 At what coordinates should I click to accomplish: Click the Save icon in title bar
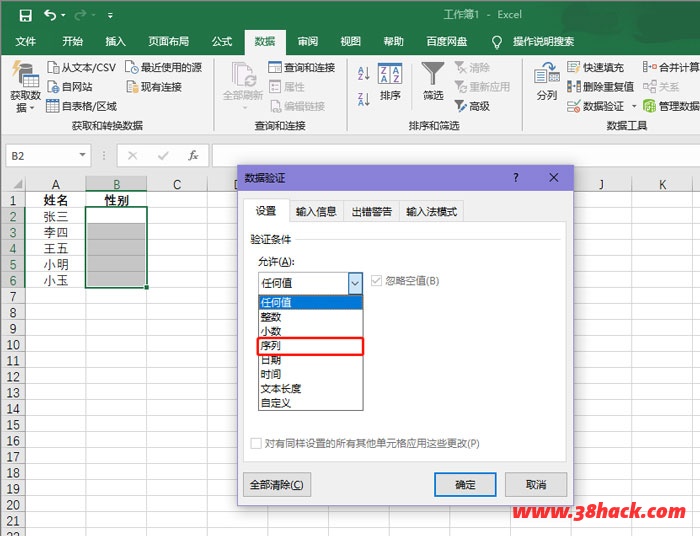(x=25, y=15)
